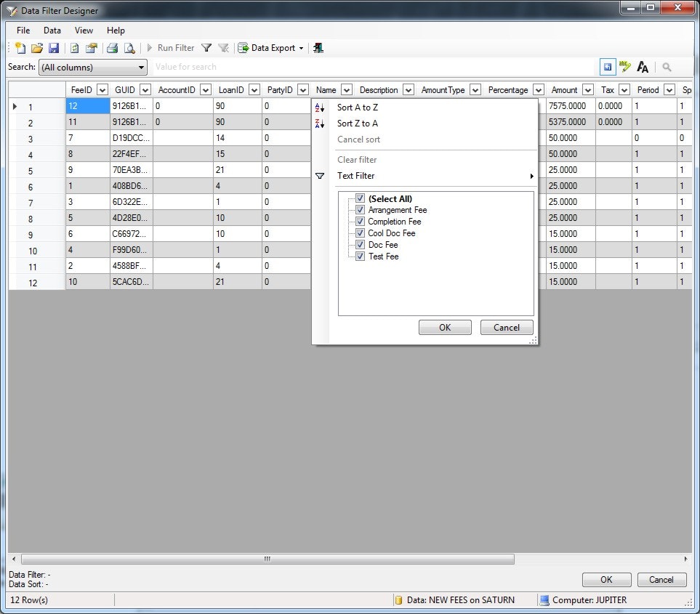700x614 pixels.
Task: Cancel the Name column filter popup
Action: point(506,327)
